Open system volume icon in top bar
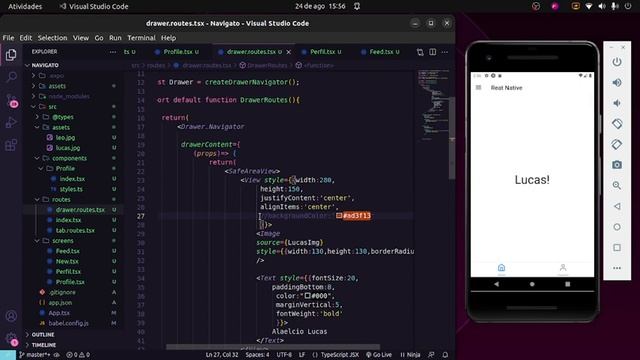 (x=602, y=7)
